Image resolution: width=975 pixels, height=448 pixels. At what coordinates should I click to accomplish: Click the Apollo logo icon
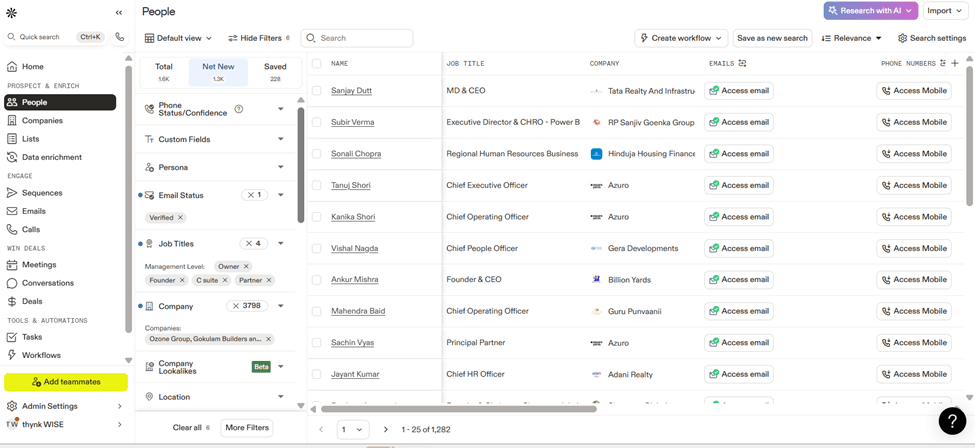[11, 12]
